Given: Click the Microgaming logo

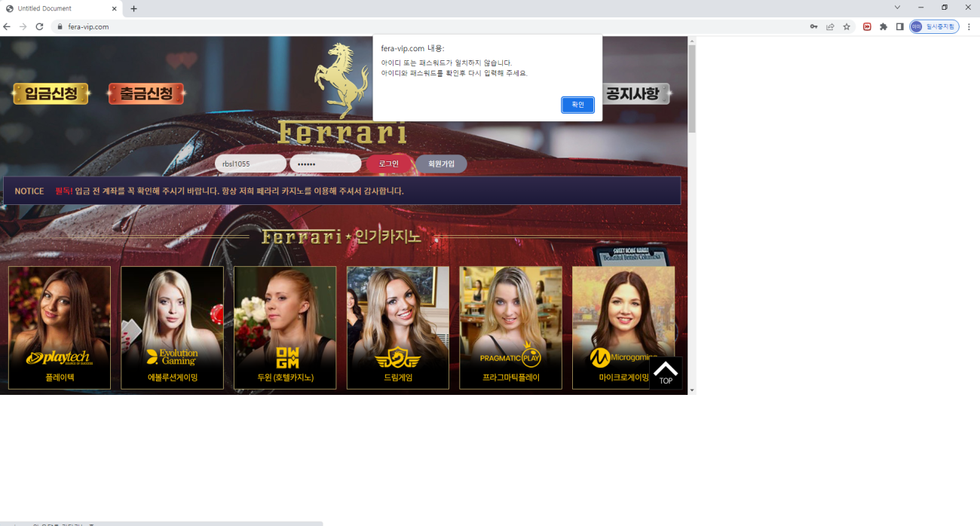Looking at the screenshot, I should 623,357.
